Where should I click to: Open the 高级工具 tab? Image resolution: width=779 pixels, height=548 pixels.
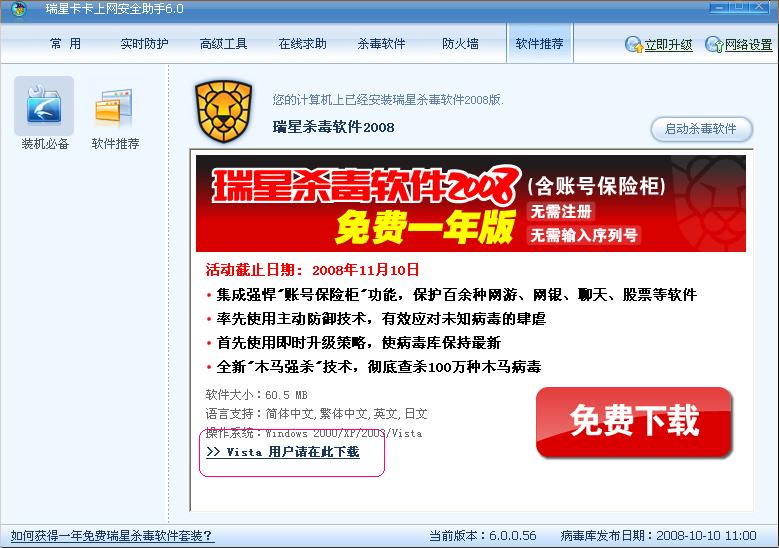pyautogui.click(x=223, y=44)
